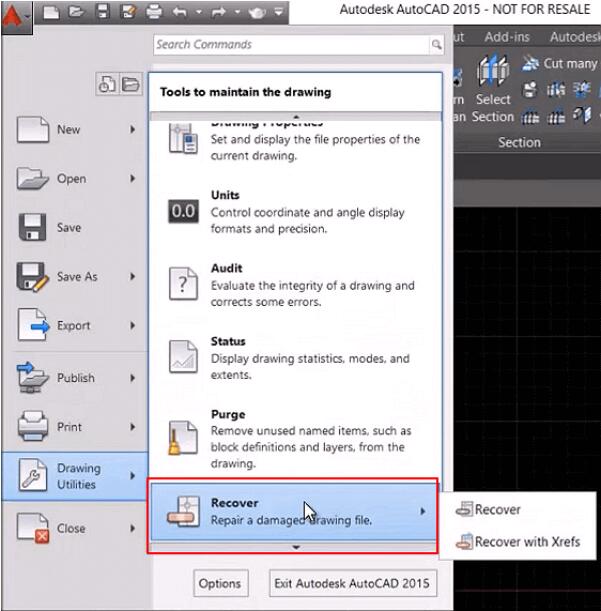Select Print in the application menu
This screenshot has height=611, width=601.
75,427
